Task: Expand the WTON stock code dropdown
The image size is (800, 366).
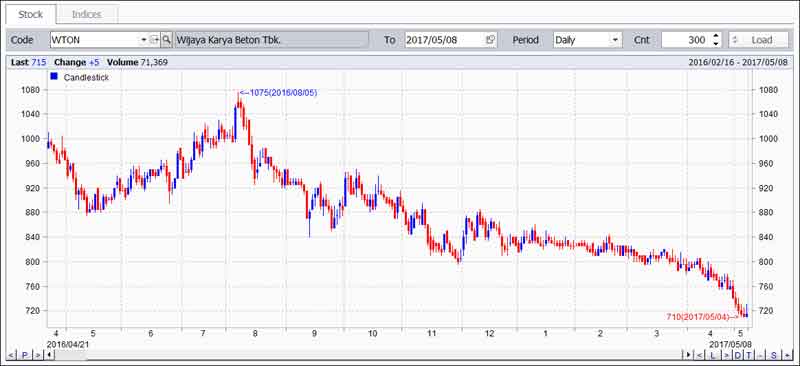Action: (143, 39)
